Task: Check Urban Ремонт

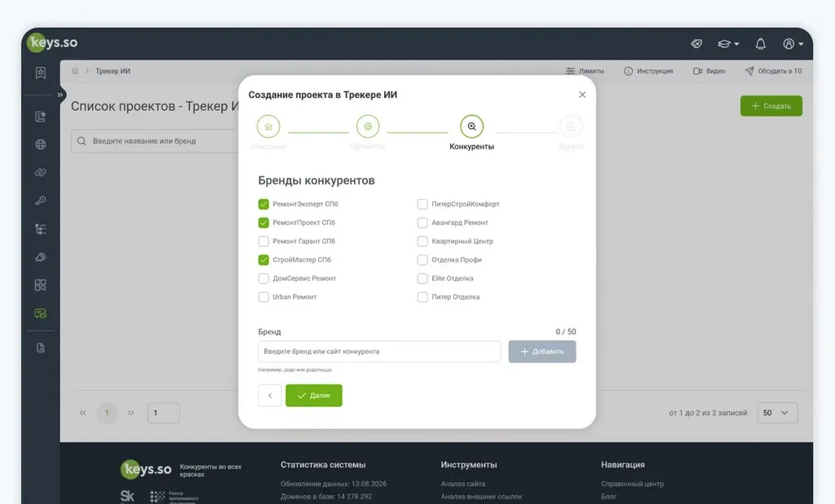Action: [x=263, y=298]
